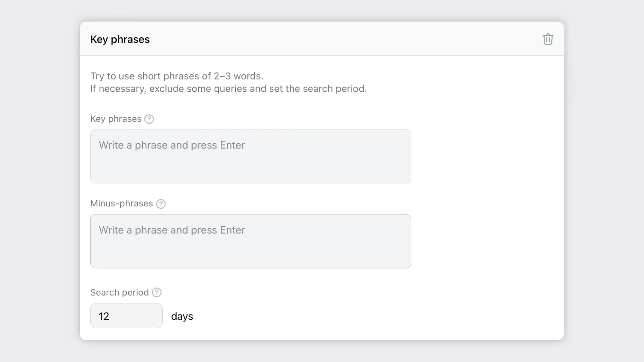
Task: Click the 'Search period' field label
Action: pos(119,292)
